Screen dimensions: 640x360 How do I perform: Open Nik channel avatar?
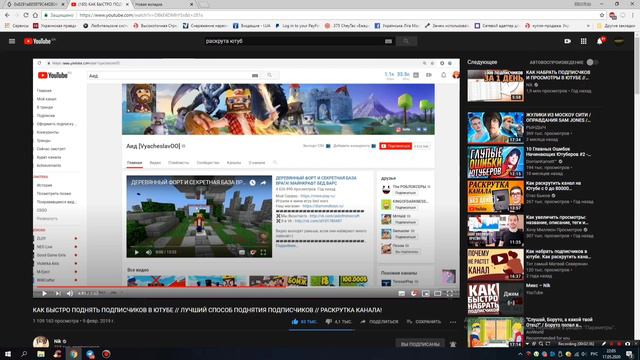[41, 342]
